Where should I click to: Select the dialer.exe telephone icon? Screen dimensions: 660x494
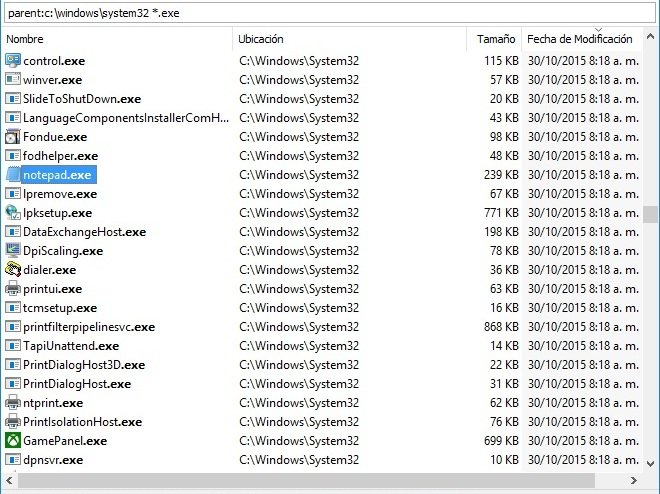(x=13, y=270)
